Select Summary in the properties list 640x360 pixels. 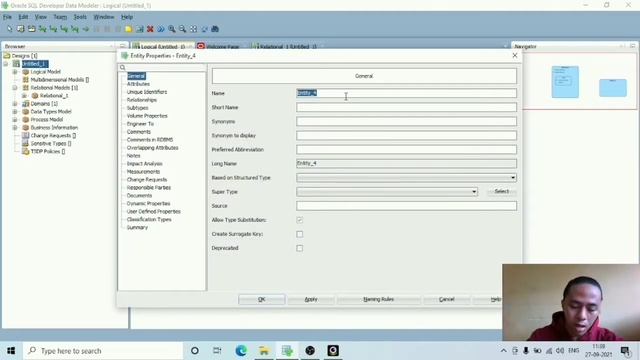point(137,227)
